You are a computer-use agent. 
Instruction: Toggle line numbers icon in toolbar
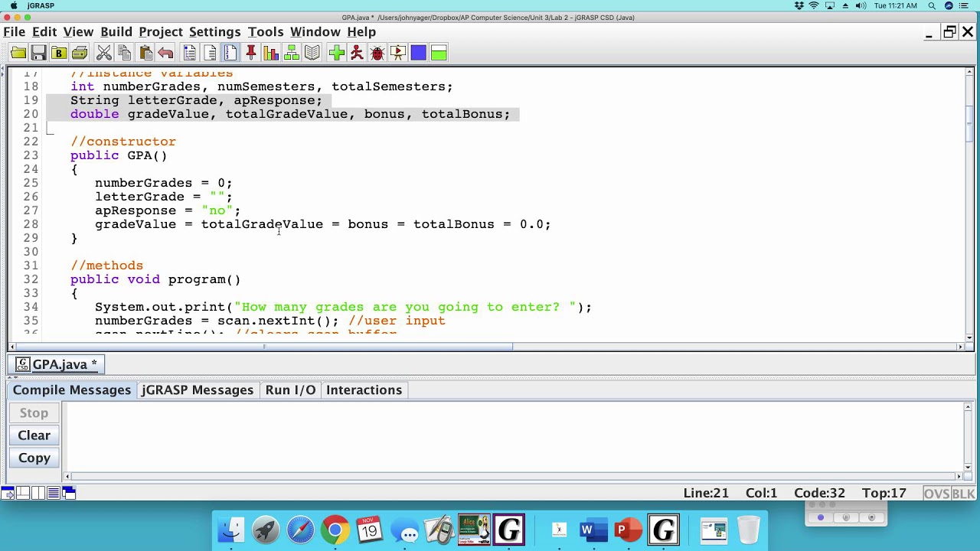pyautogui.click(x=230, y=53)
